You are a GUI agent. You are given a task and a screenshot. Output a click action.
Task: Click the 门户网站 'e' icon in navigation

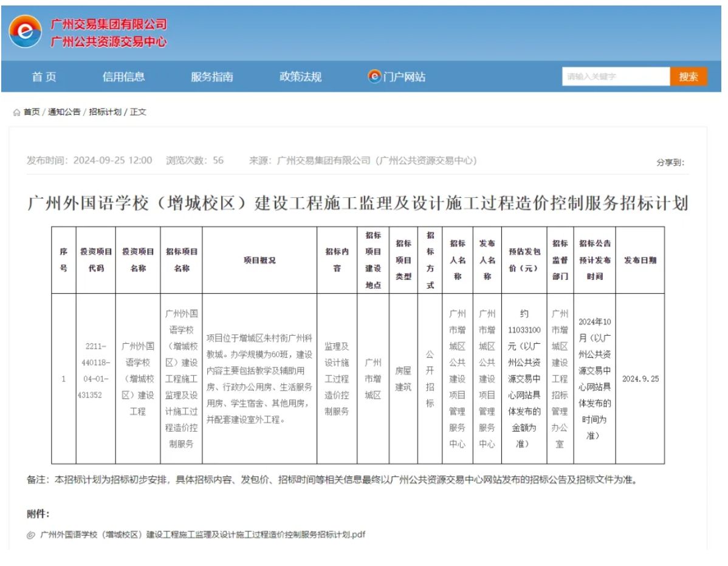point(374,76)
